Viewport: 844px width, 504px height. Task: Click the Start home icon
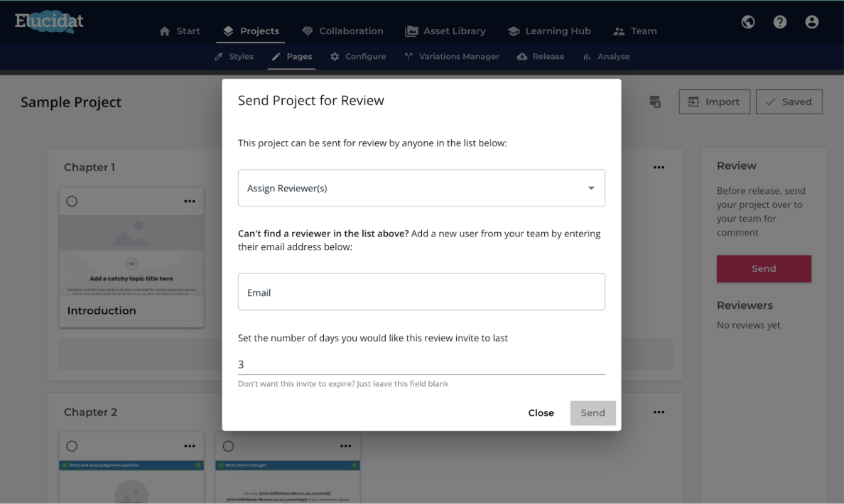pos(165,31)
